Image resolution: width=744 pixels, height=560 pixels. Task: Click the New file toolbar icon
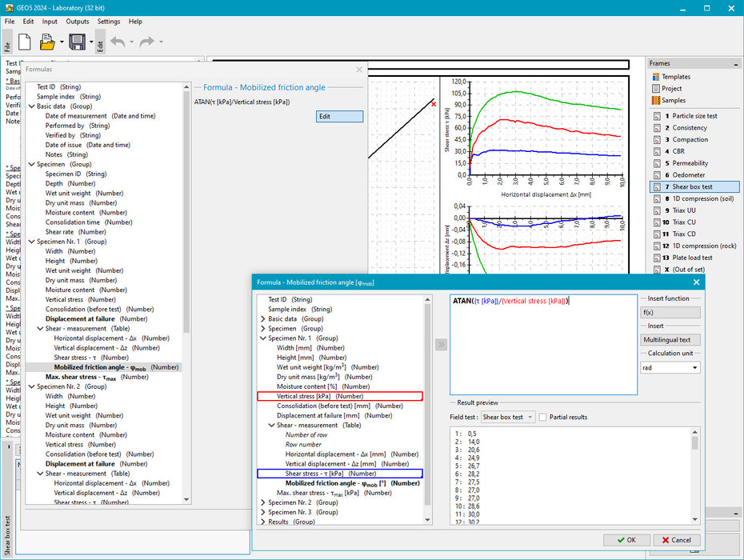[24, 42]
